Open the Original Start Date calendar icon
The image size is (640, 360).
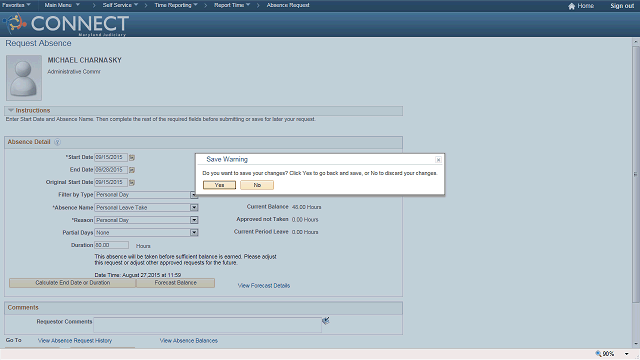pos(132,182)
